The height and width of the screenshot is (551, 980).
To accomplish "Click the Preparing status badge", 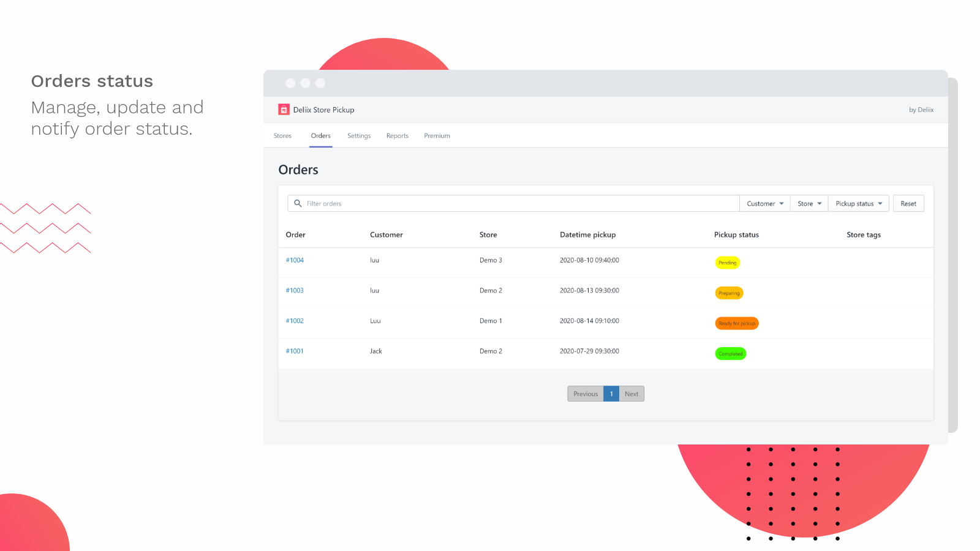I will [729, 293].
